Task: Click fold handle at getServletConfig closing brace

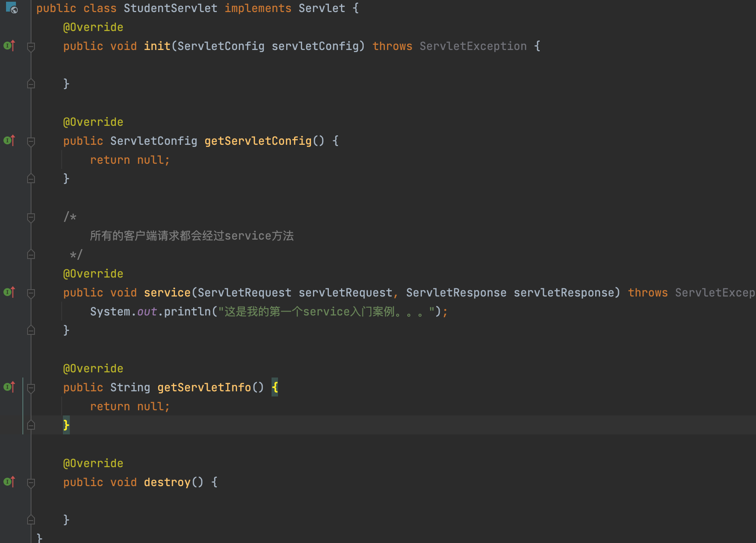Action: point(31,178)
